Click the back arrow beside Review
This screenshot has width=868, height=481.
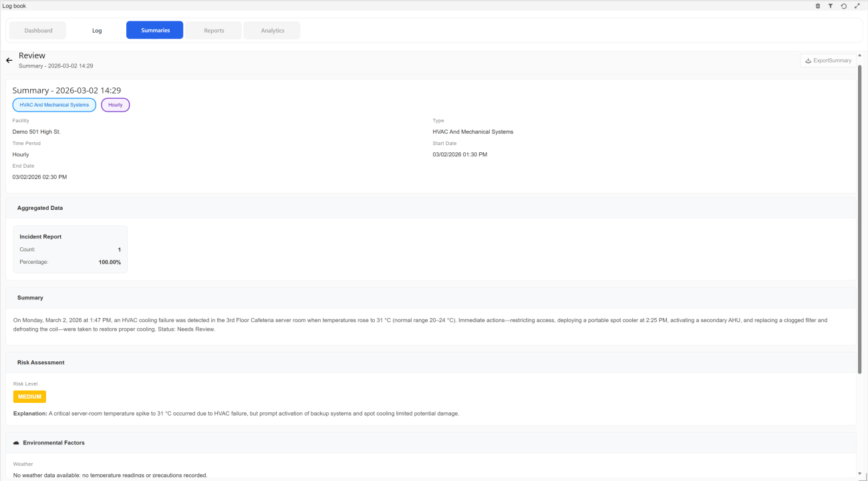pyautogui.click(x=9, y=60)
